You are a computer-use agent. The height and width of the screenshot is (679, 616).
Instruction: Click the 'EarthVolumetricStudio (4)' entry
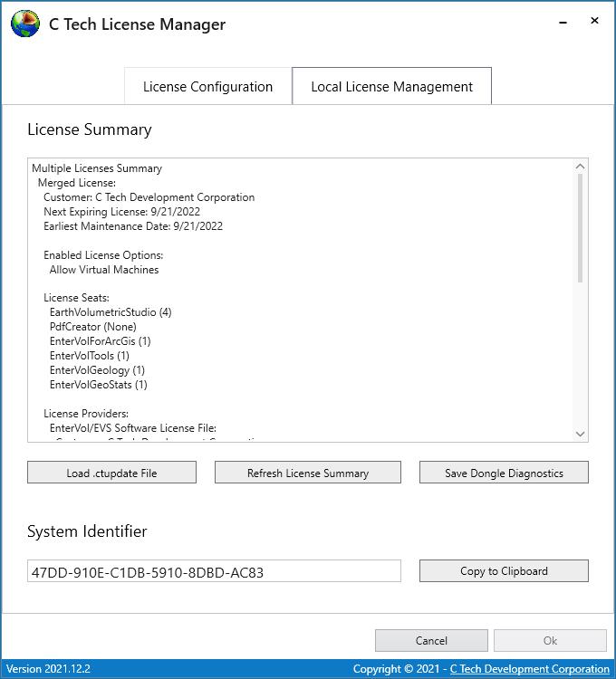click(x=111, y=312)
